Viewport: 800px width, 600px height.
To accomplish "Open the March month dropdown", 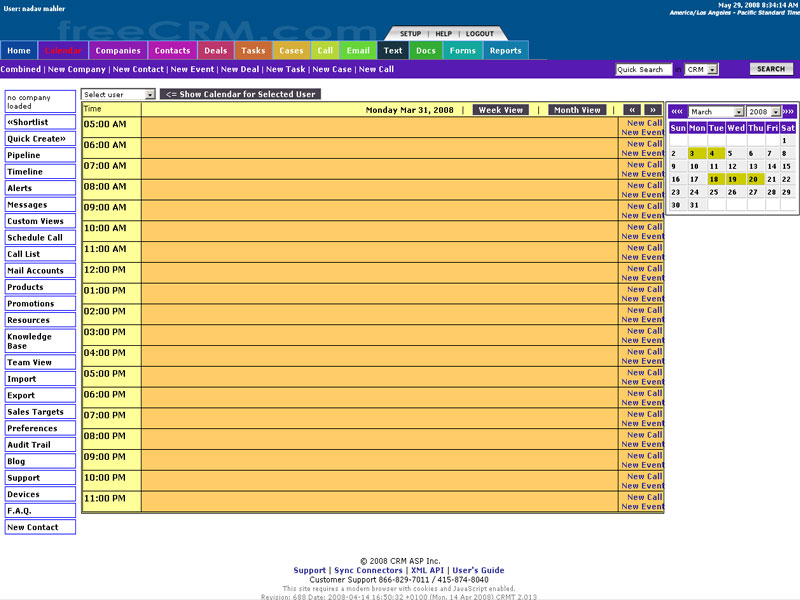I will 716,112.
